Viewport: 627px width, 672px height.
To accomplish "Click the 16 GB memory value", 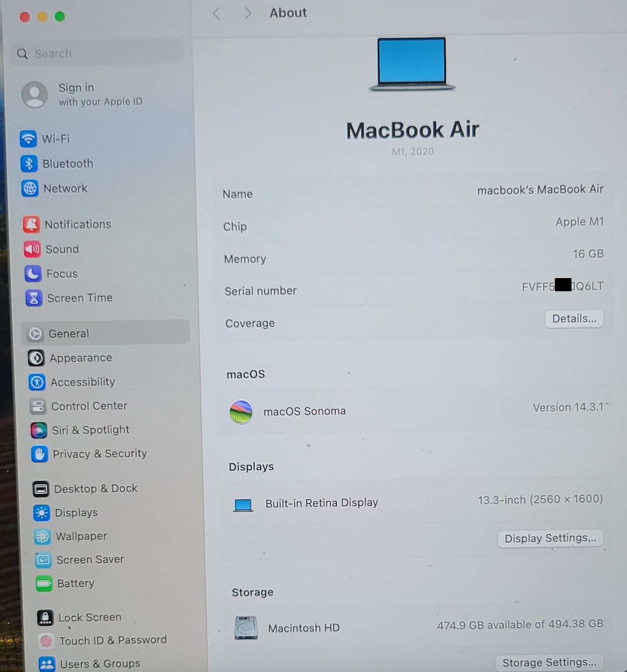I will [x=588, y=254].
